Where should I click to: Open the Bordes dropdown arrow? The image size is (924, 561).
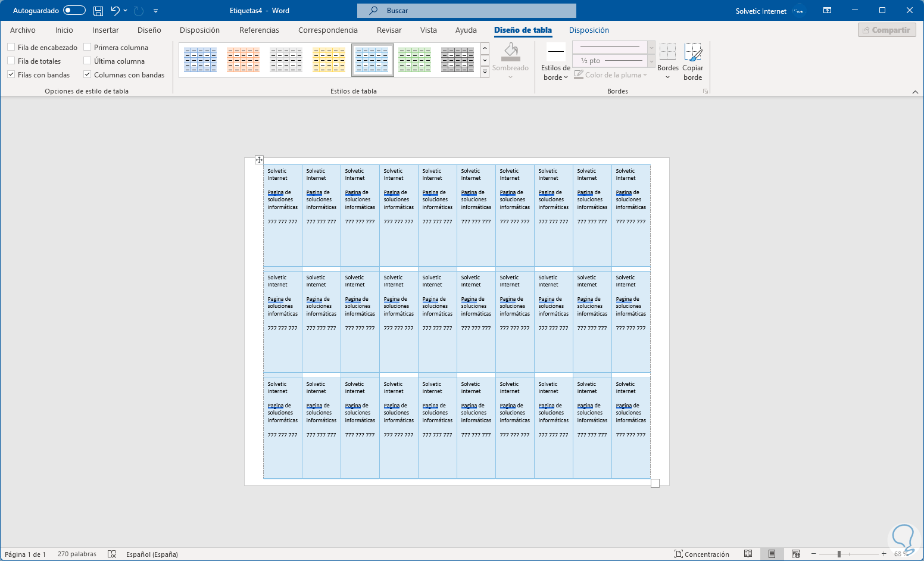(667, 77)
